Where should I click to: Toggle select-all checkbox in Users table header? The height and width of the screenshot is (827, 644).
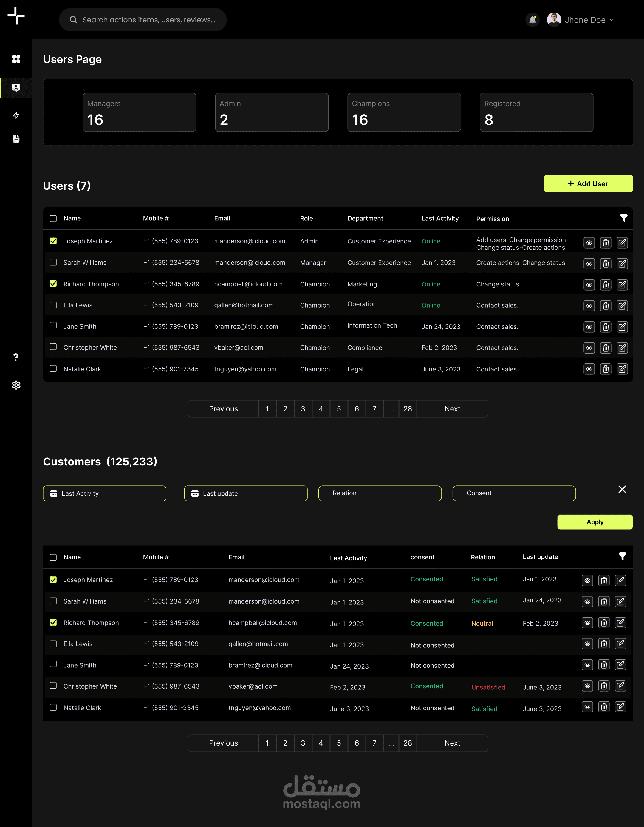[x=53, y=218]
